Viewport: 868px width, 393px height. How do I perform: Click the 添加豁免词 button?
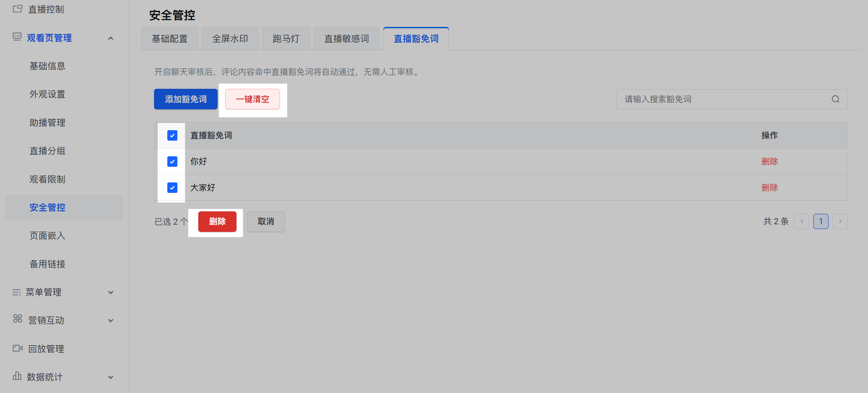point(186,99)
